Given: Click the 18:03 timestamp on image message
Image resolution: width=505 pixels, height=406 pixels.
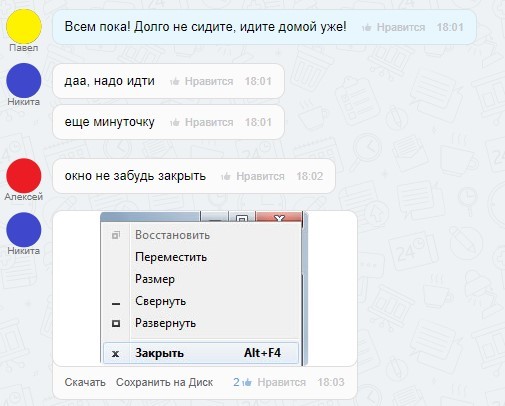Looking at the screenshot, I should (331, 382).
